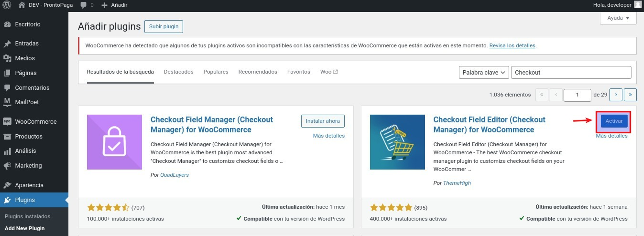Click the Marketing megaphone icon
644x236 pixels.
click(7, 165)
